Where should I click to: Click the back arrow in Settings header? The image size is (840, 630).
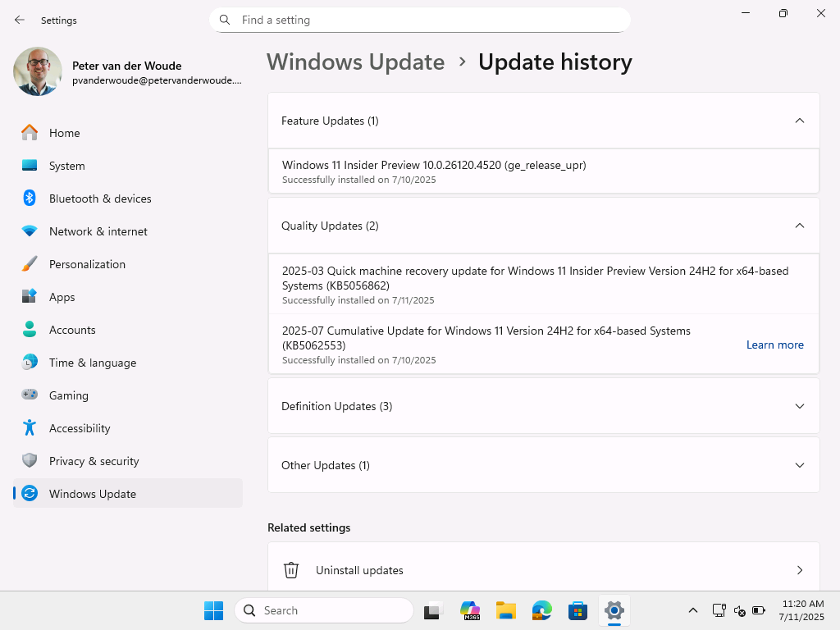pyautogui.click(x=20, y=20)
